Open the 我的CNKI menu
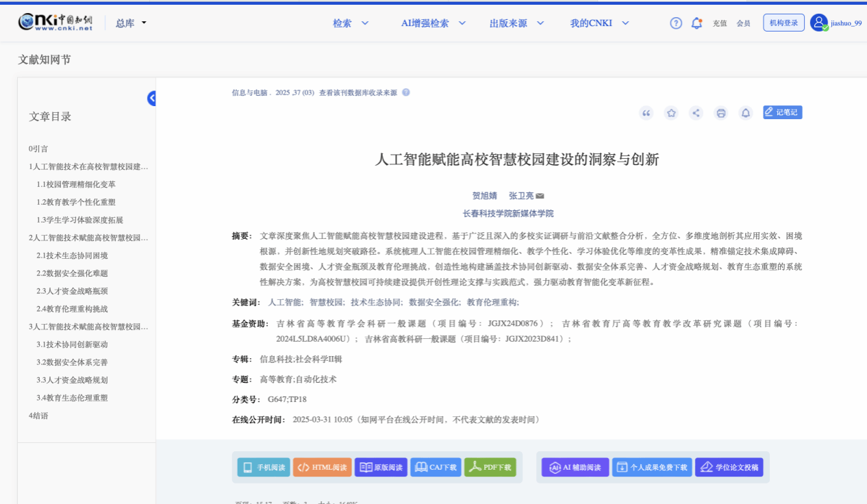The height and width of the screenshot is (504, 867). pyautogui.click(x=600, y=23)
